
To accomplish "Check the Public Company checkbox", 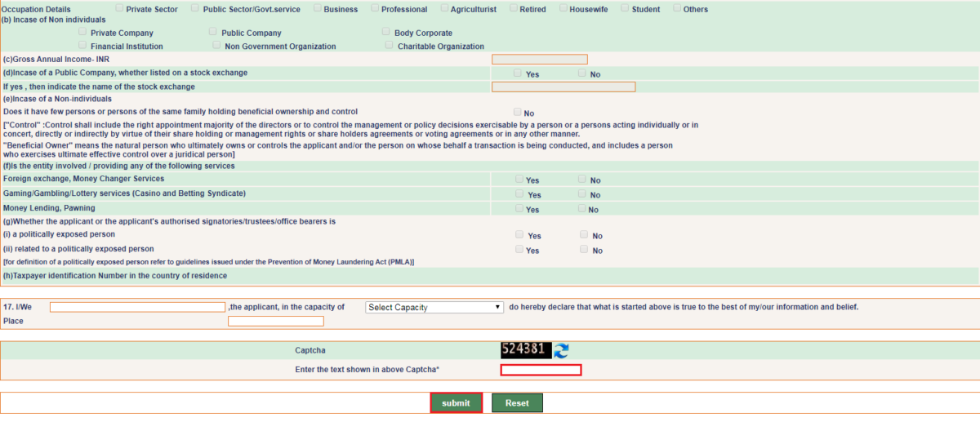I will click(215, 32).
